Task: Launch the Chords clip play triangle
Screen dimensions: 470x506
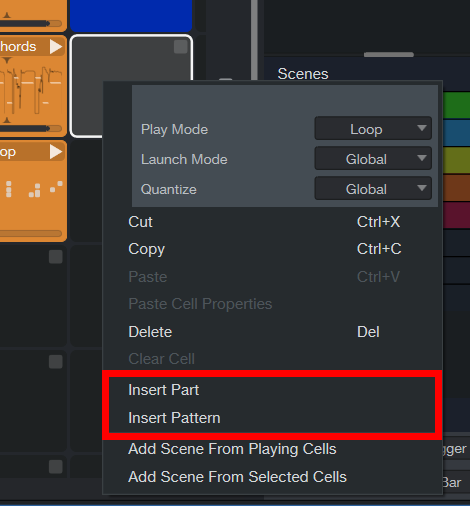Action: pos(56,47)
